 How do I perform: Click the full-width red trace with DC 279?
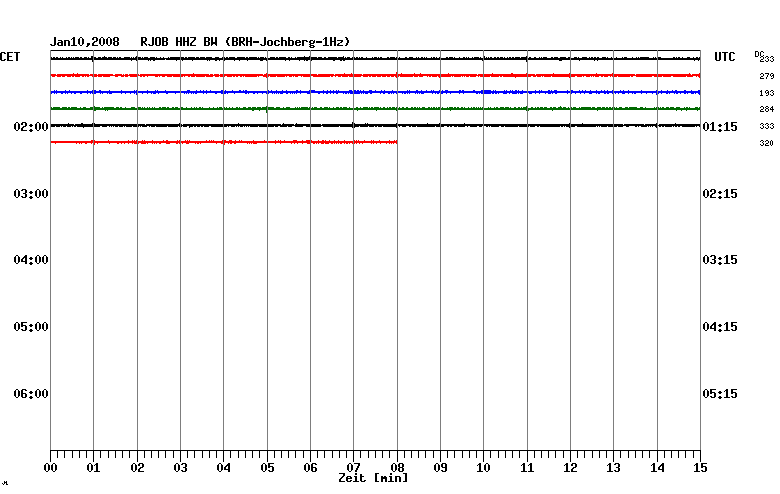click(376, 76)
